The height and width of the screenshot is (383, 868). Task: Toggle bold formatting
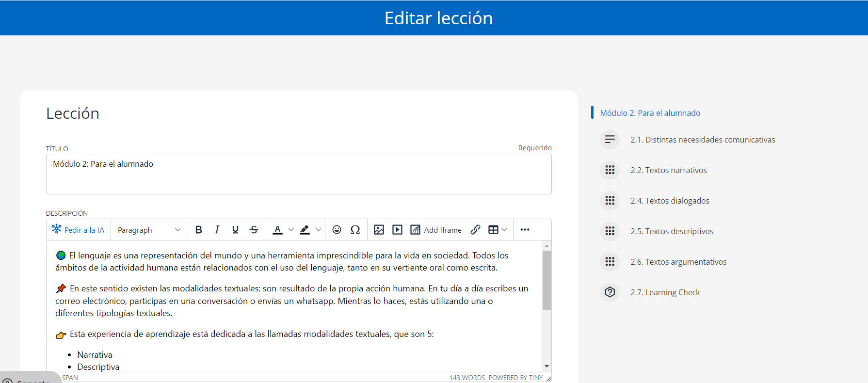198,230
